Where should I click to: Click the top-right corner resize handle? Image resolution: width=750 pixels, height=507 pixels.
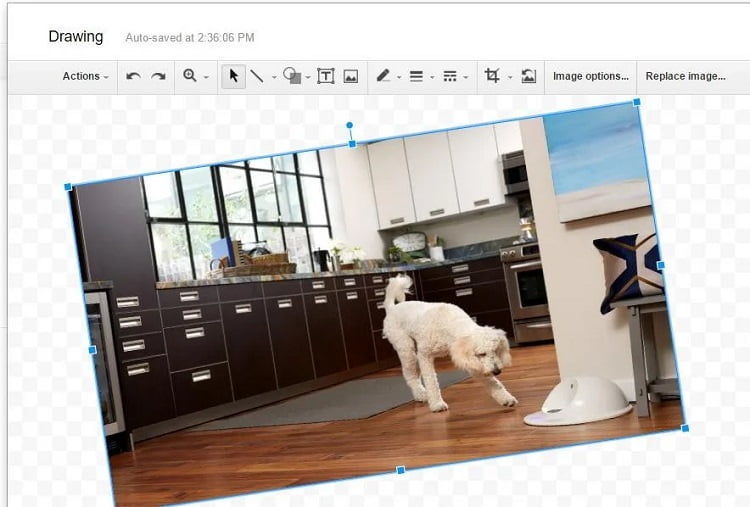point(637,102)
